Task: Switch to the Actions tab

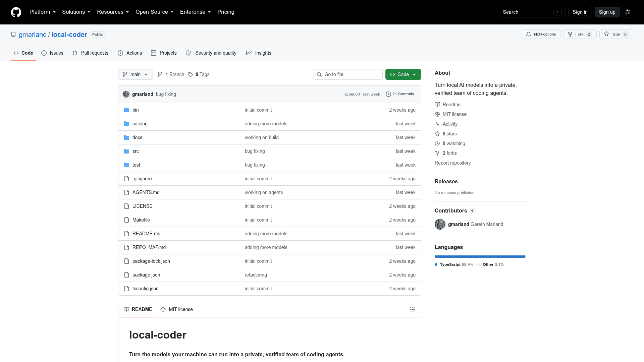Action: [x=130, y=53]
